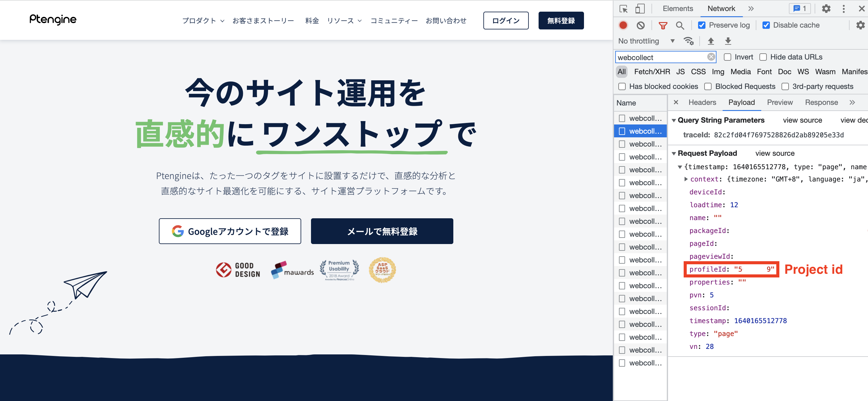Open the お問い合わせ link
This screenshot has height=401, width=868.
[446, 21]
